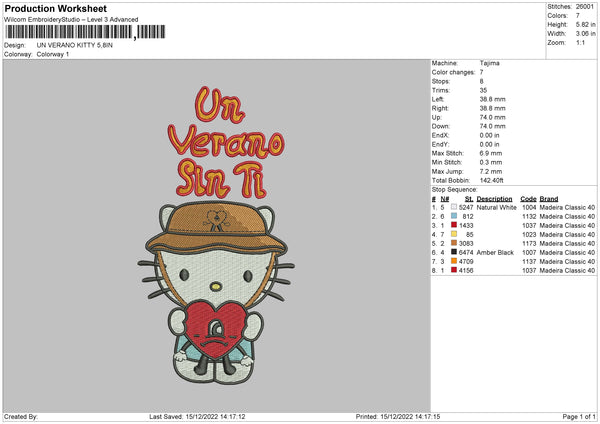600x424 pixels.
Task: Click the Max Jump value 7.2 mm
Action: pyautogui.click(x=491, y=171)
